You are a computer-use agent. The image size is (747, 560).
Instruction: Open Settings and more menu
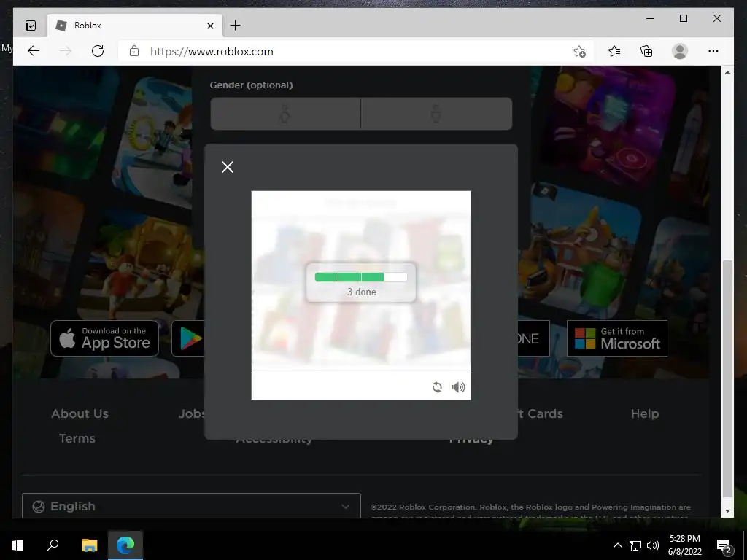coord(713,51)
